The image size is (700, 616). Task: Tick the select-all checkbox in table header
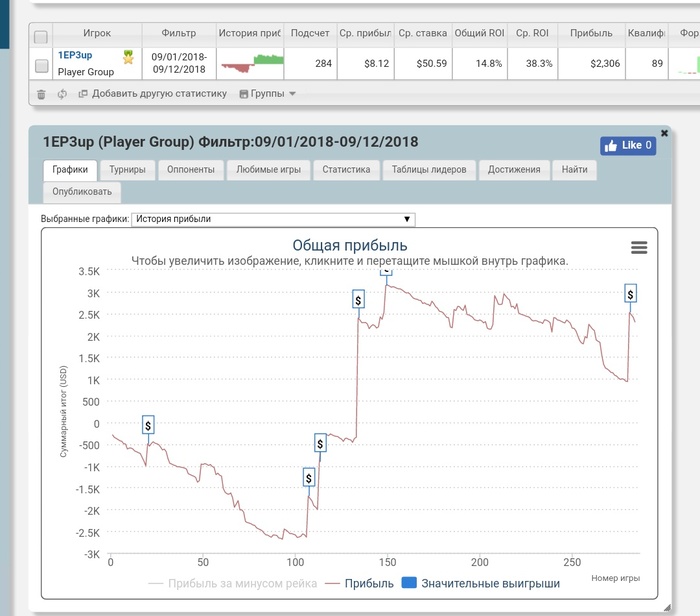tap(41, 37)
